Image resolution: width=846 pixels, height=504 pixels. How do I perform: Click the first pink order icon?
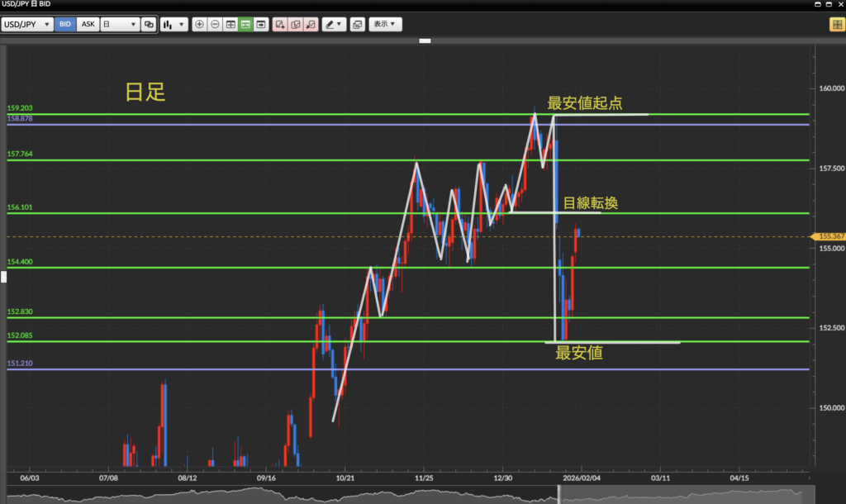280,25
